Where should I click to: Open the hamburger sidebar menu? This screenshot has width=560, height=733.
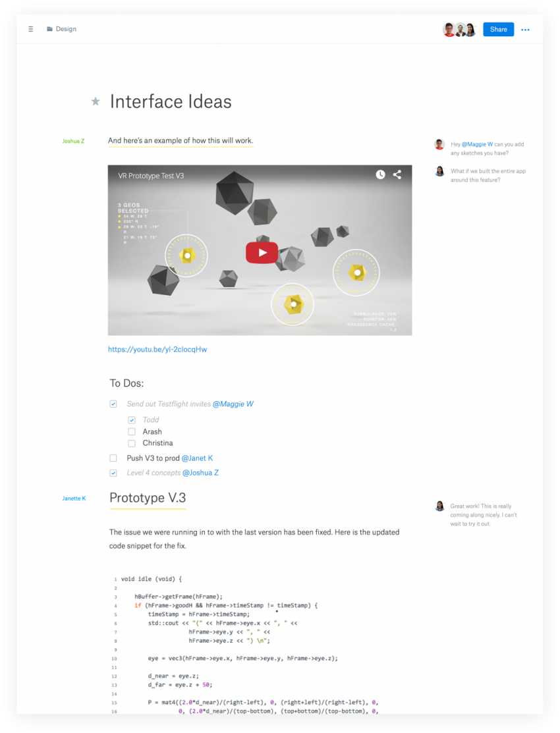pyautogui.click(x=30, y=29)
